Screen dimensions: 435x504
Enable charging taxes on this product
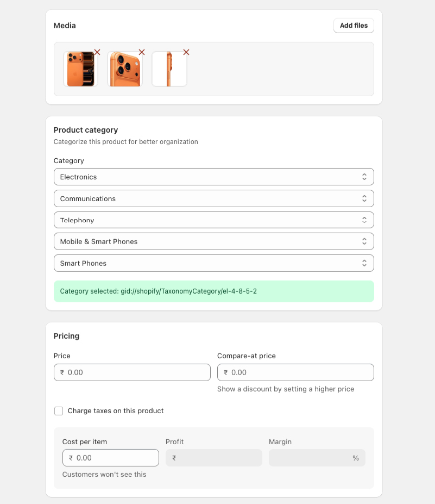point(59,410)
